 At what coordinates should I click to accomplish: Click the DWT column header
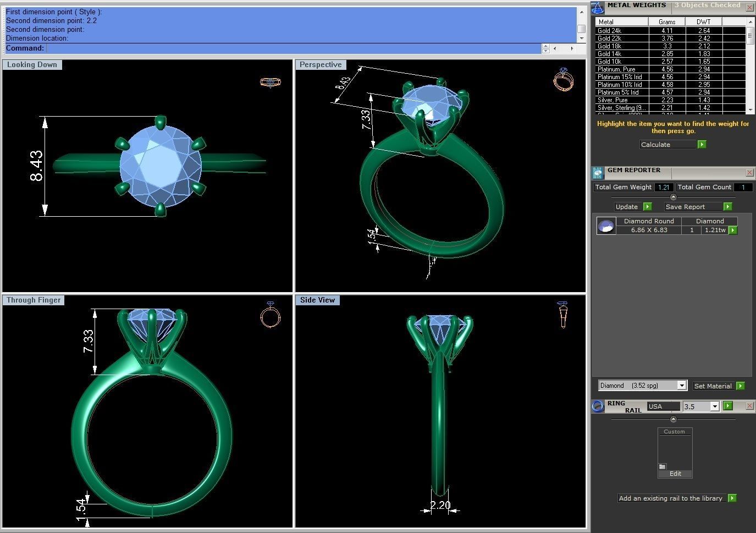[704, 21]
